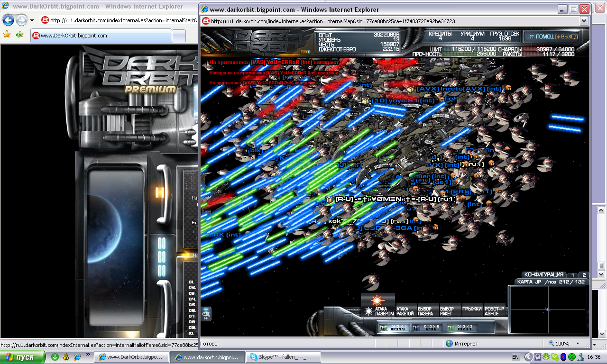Switch to configuration 1 tab

pyautogui.click(x=572, y=275)
